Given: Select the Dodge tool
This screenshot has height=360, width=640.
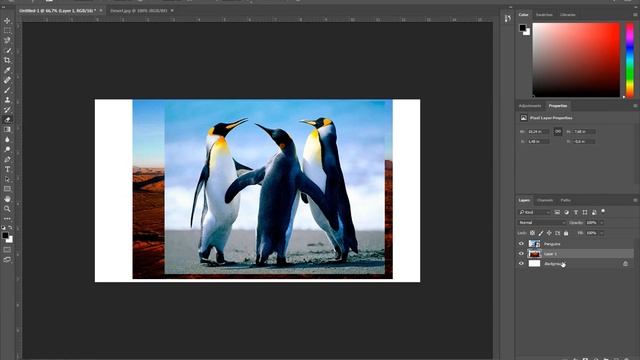Looking at the screenshot, I should click(7, 149).
